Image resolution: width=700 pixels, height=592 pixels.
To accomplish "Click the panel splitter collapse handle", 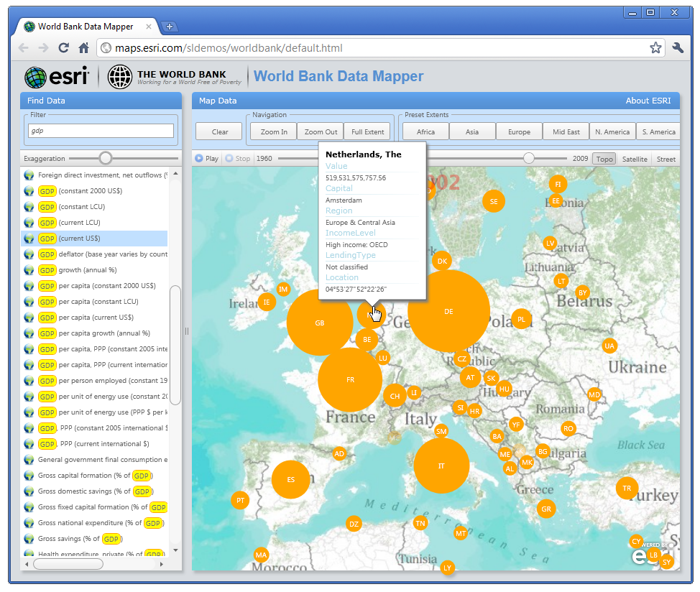I will coord(187,331).
